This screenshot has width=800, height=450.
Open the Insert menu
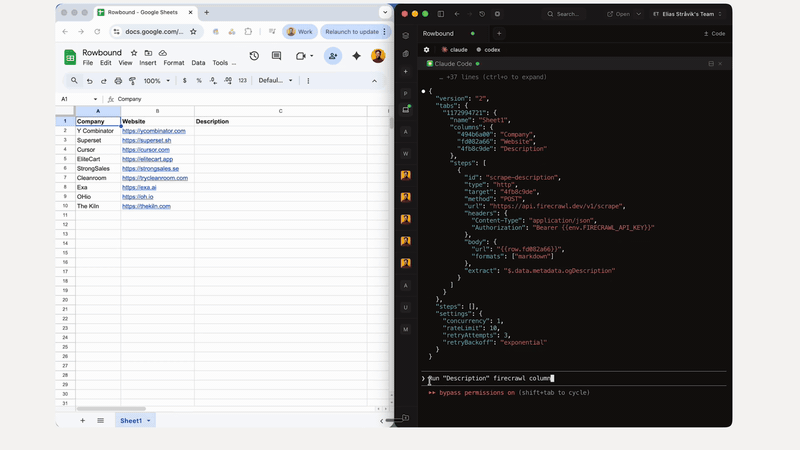point(148,63)
